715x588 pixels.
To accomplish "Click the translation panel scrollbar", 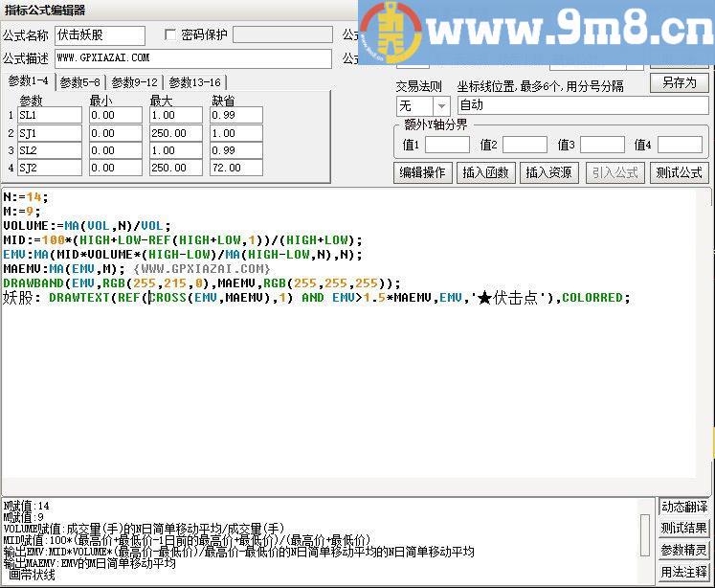I will (645, 535).
